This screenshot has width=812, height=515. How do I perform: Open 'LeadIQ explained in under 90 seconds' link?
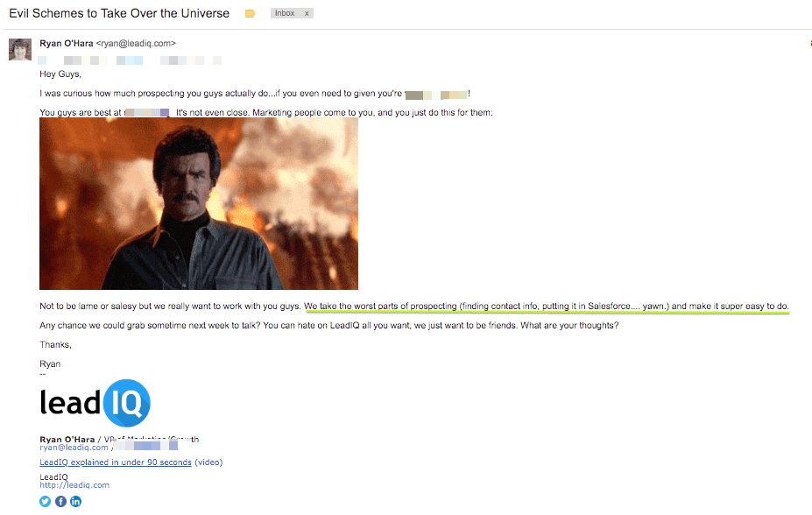pos(115,462)
